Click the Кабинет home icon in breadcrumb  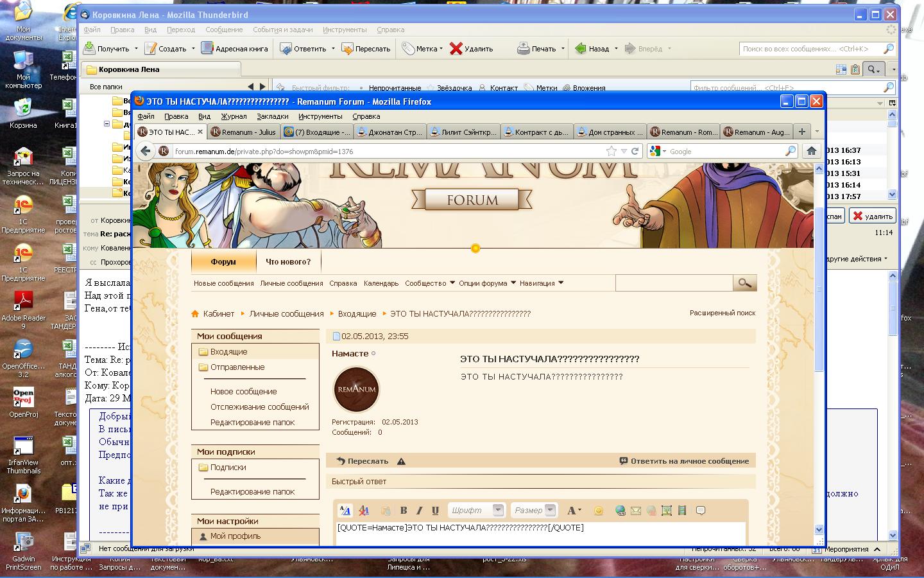point(195,313)
